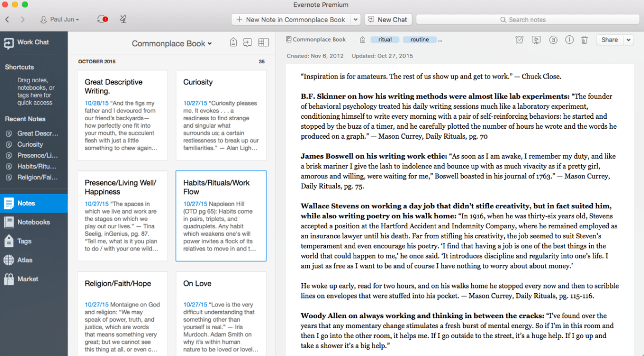
Task: Show note info with the info icon
Action: click(x=569, y=40)
